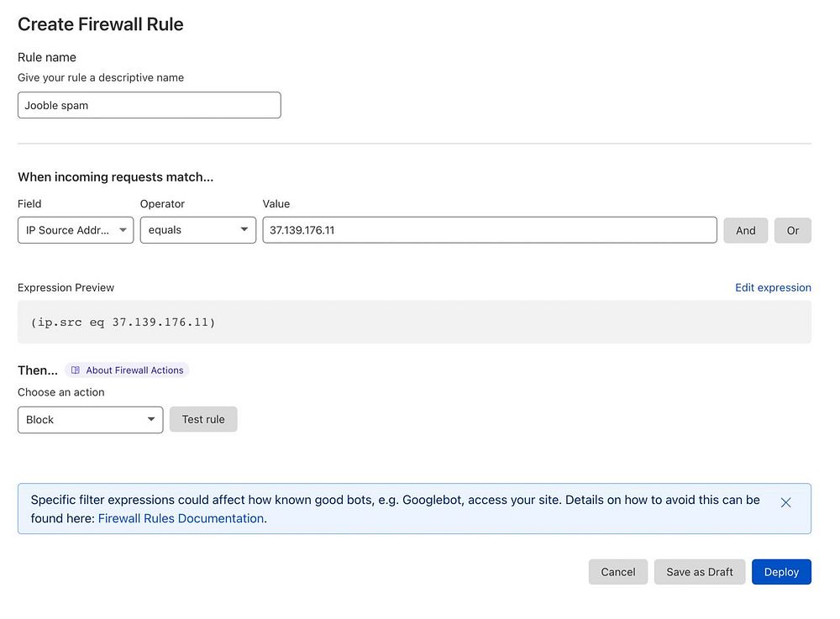Deploy the firewall rule

pyautogui.click(x=781, y=572)
